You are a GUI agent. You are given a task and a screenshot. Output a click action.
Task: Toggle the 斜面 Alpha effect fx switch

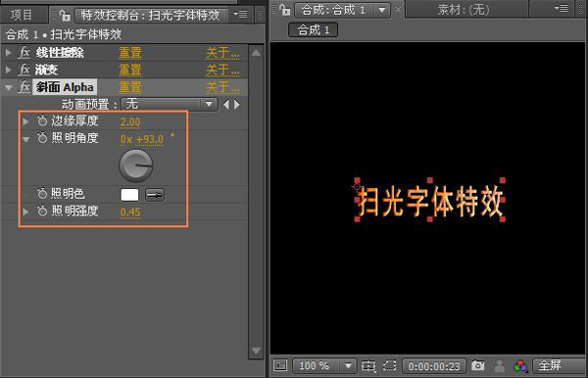pos(24,87)
